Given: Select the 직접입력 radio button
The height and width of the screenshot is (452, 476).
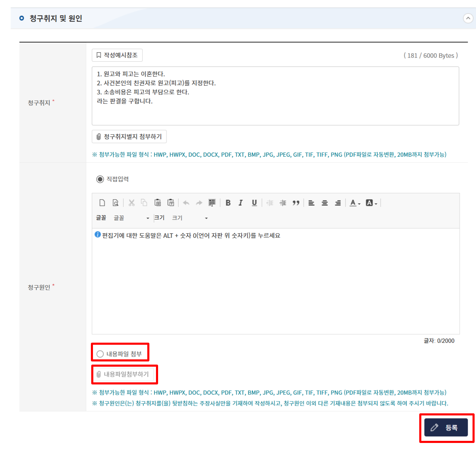Looking at the screenshot, I should (x=100, y=179).
